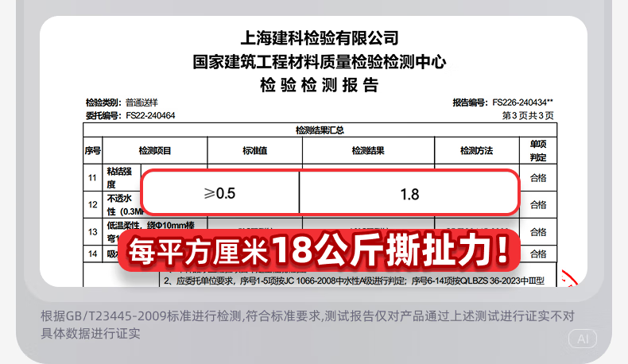
Task: Click row number 12
Action: coord(92,204)
